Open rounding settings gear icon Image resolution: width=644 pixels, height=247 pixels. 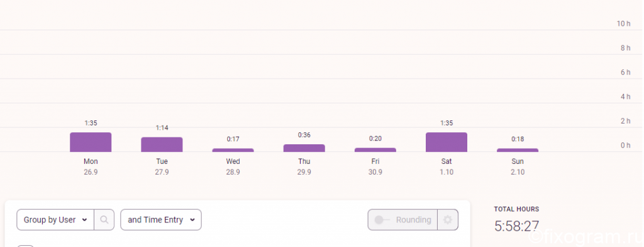point(448,220)
